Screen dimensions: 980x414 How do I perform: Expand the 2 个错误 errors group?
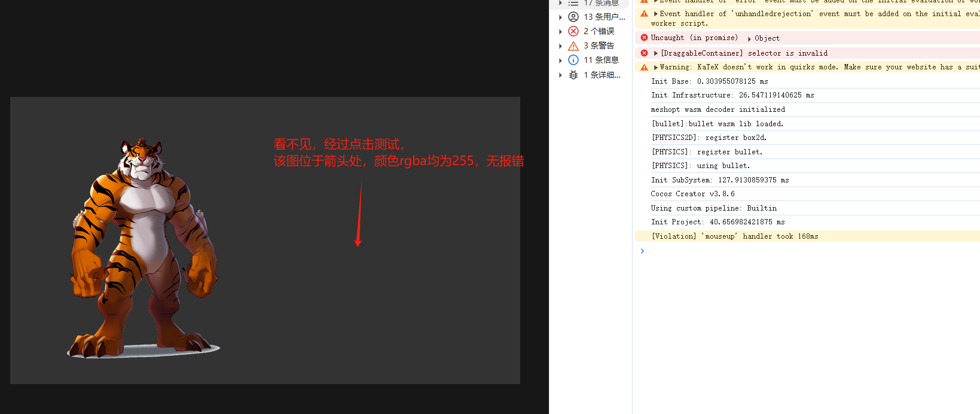click(x=560, y=31)
